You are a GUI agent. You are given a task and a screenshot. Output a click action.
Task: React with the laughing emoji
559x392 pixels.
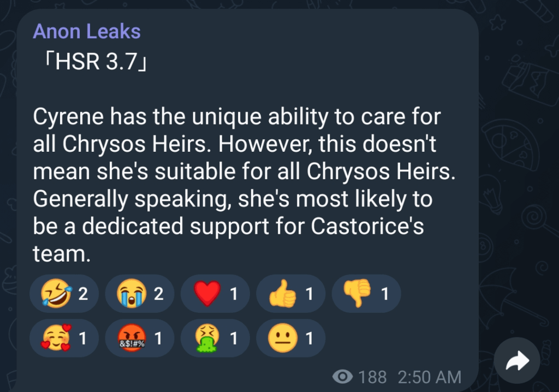[64, 294]
